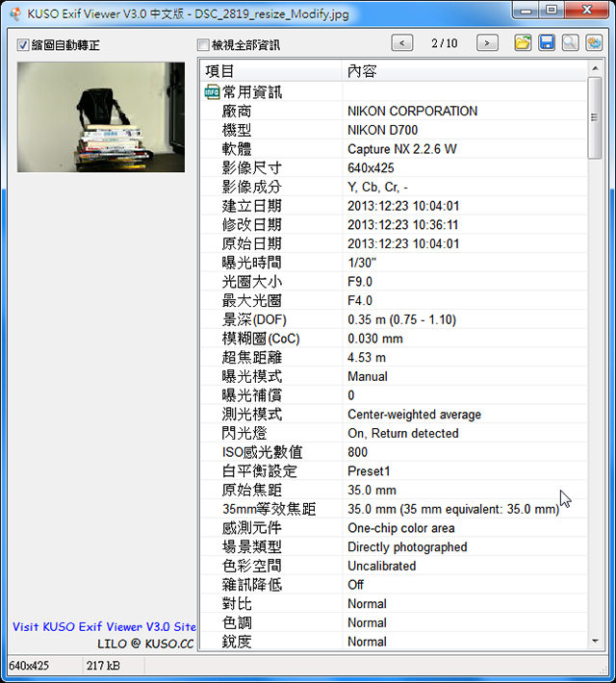Select the 雜訊降低 row

point(394,585)
